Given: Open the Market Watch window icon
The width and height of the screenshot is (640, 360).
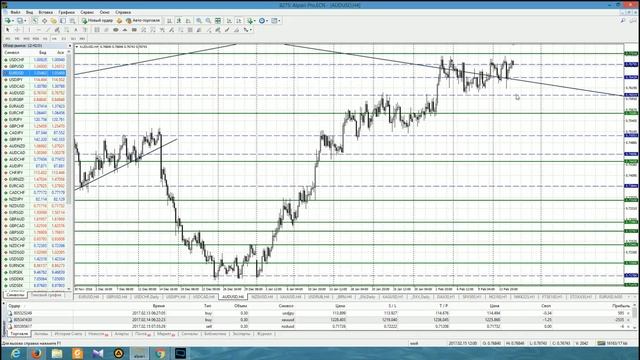Looking at the screenshot, I should [35, 20].
